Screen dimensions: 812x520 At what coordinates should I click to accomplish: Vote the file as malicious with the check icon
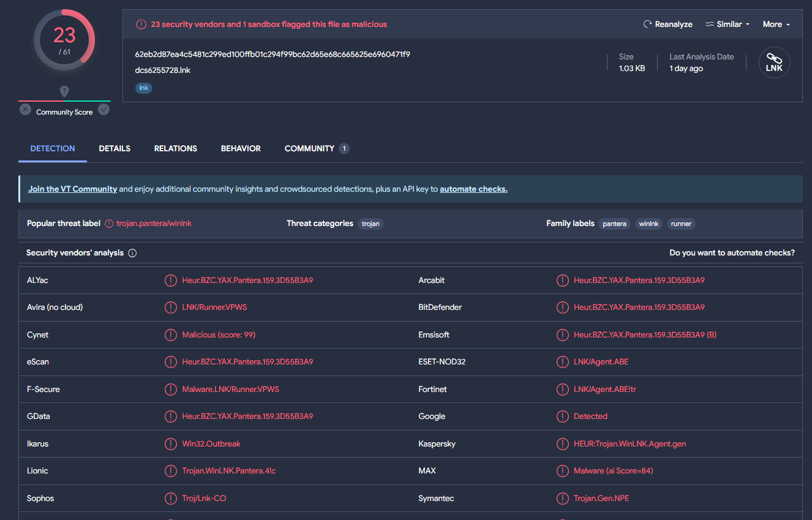pyautogui.click(x=104, y=109)
